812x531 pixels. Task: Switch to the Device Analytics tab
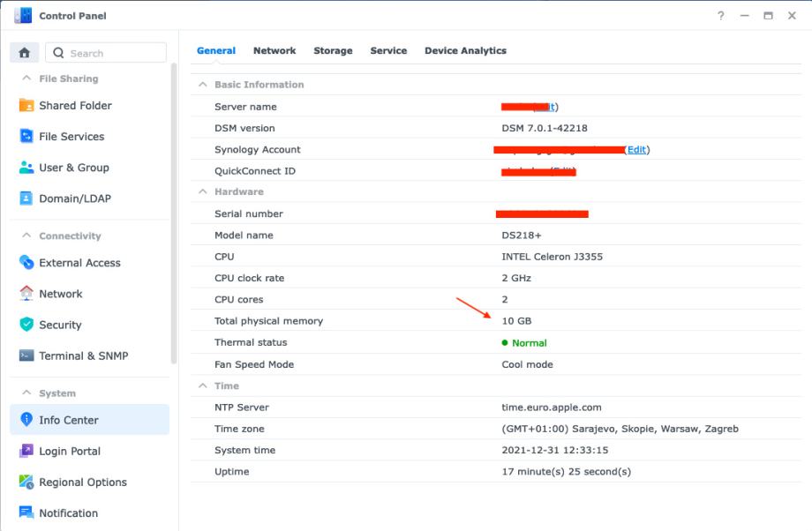(x=465, y=51)
